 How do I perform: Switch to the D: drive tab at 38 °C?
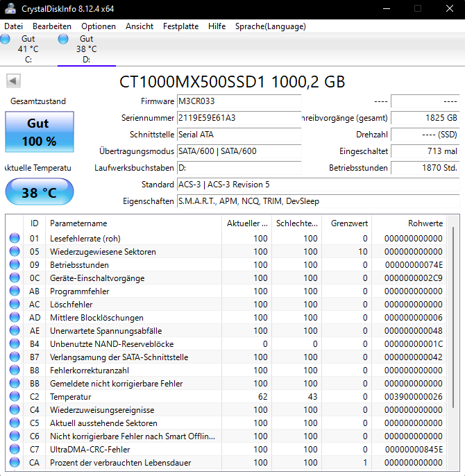pos(87,49)
